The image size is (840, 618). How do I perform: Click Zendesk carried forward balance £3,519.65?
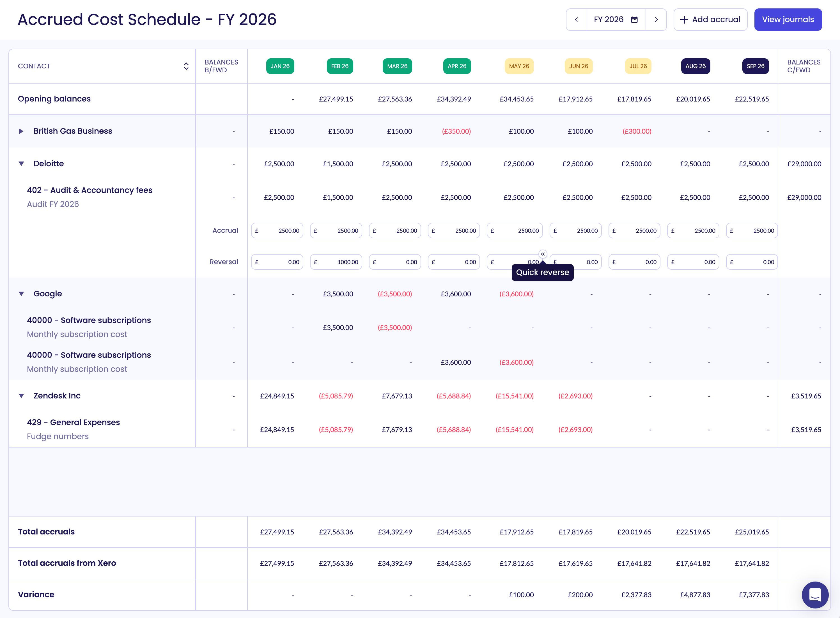[806, 396]
